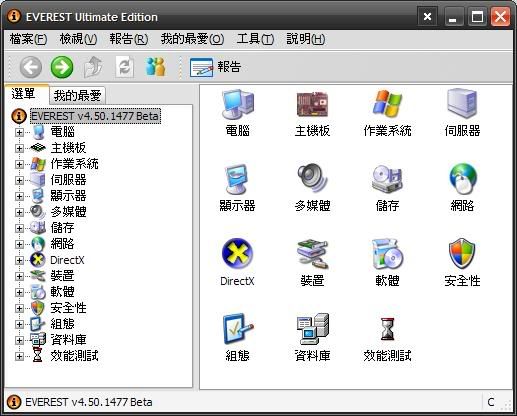Viewport: 517px width, 416px height.
Task: Select the EVEREST v4.50.1477 Beta root node
Action: (x=95, y=116)
